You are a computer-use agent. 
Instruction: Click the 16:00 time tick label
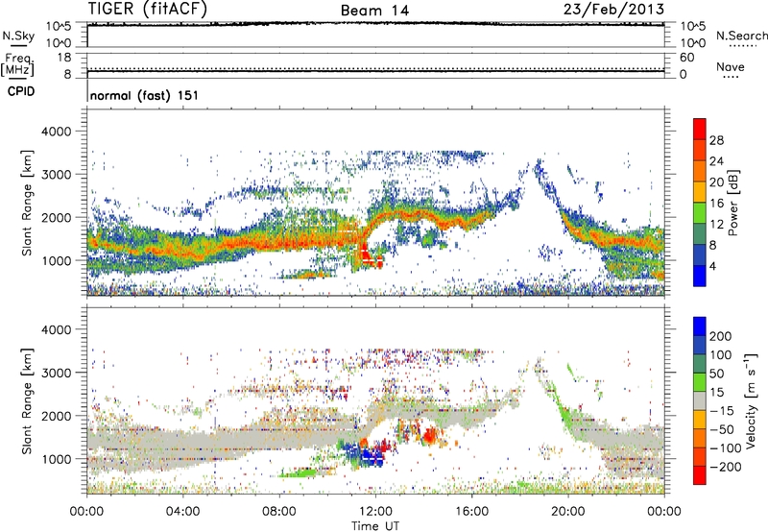pos(471,512)
